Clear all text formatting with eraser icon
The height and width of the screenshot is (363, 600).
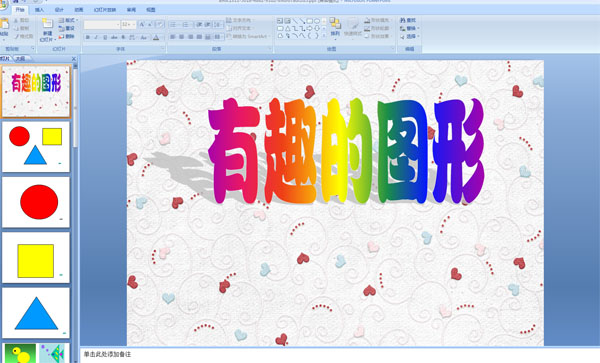160,24
